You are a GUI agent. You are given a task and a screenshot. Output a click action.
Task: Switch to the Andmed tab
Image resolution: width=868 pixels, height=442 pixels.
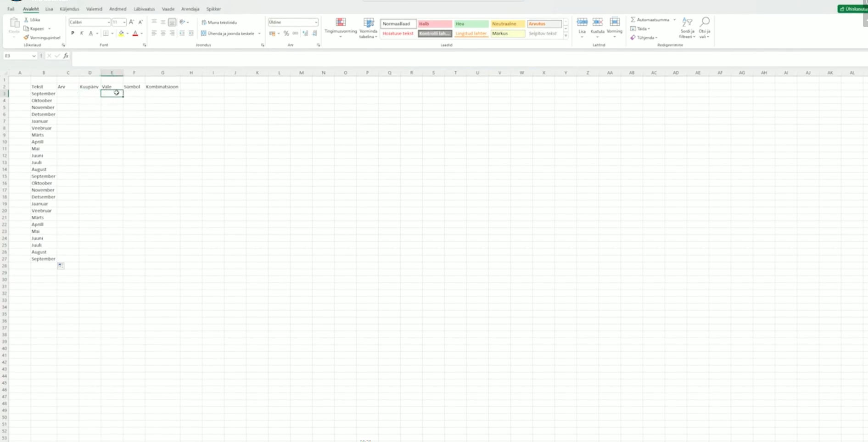tap(118, 9)
